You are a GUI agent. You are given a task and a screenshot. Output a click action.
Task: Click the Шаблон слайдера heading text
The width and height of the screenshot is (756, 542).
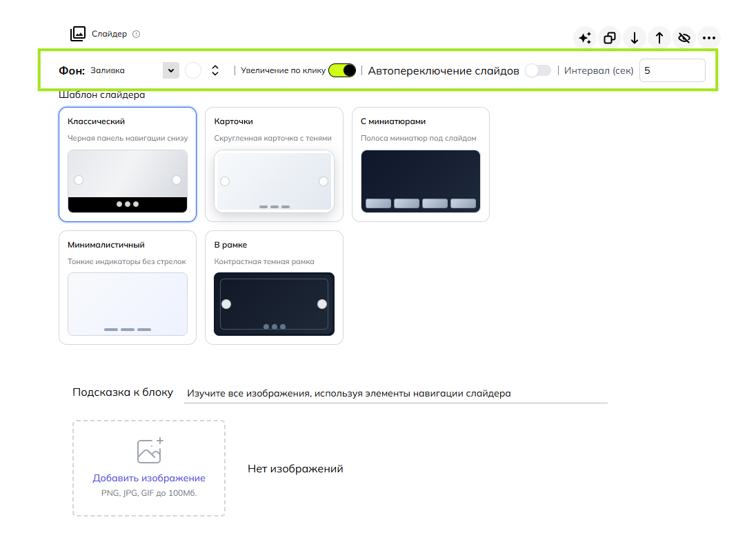click(x=101, y=95)
